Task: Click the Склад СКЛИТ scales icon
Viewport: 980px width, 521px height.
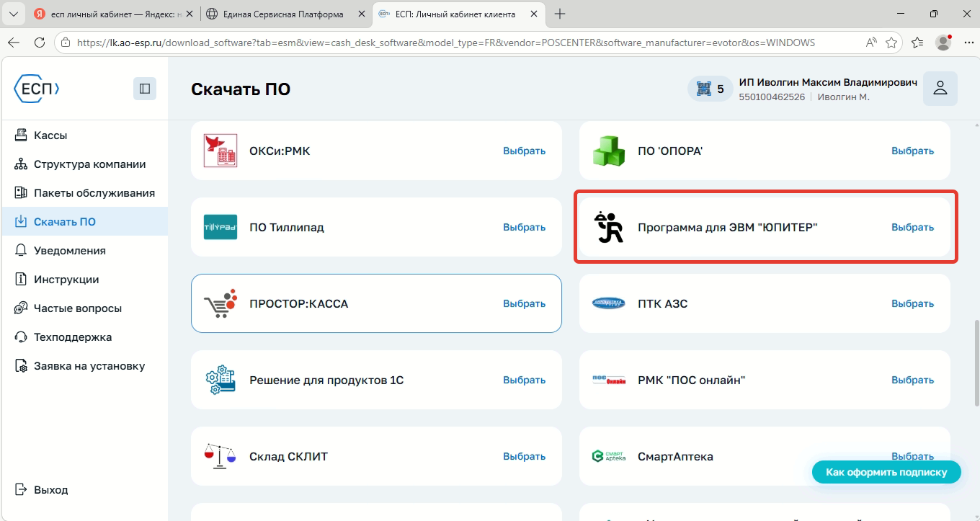Action: tap(220, 456)
